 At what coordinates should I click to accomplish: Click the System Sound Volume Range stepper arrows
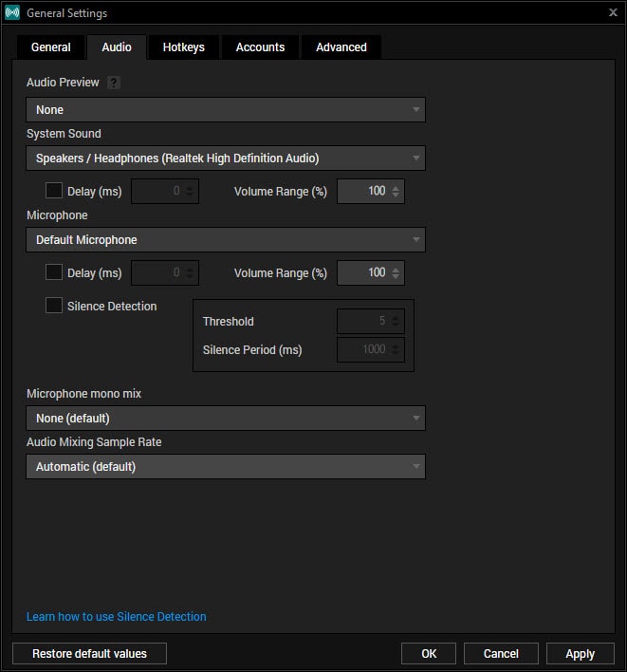pyautogui.click(x=396, y=191)
